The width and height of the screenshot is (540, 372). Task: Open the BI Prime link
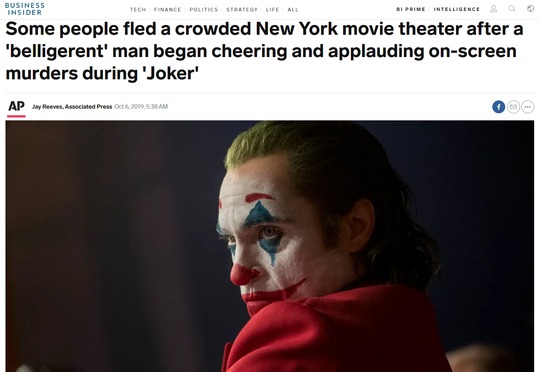click(411, 9)
